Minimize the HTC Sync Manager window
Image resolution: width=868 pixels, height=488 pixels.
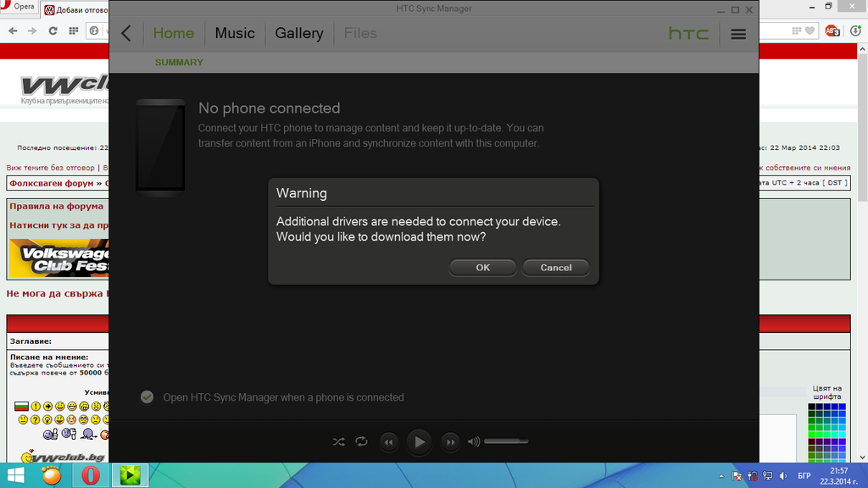(721, 10)
